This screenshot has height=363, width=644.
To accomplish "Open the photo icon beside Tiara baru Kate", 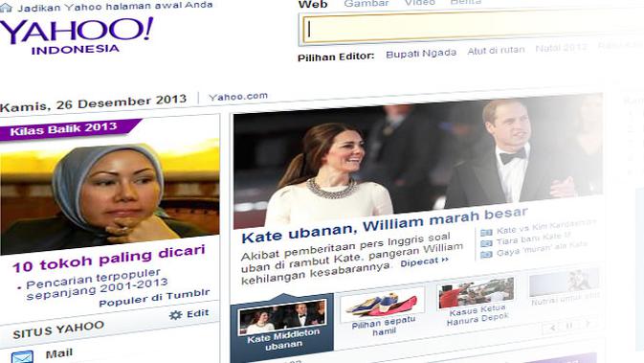I will 486,243.
